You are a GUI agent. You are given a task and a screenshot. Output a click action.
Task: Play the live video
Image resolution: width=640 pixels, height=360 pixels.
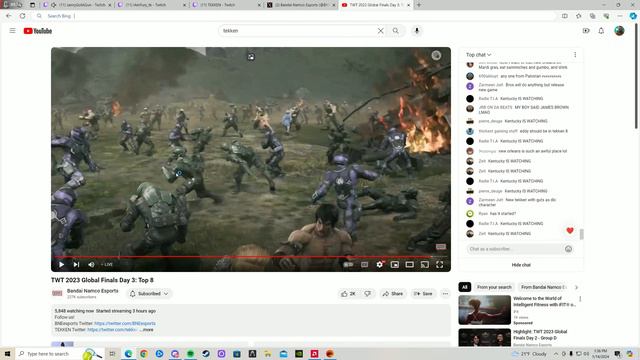tap(61, 264)
